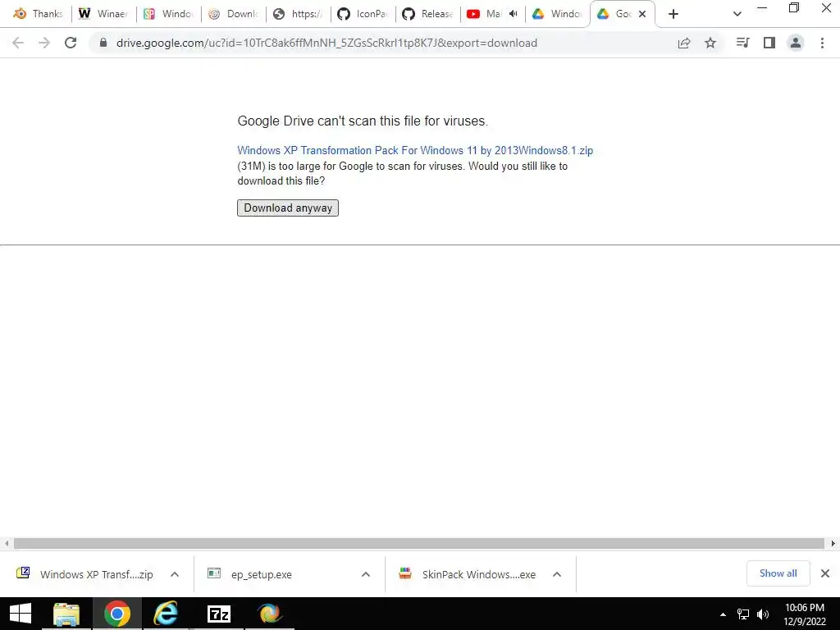Switch to the https:// tab
The image size is (840, 630).
click(x=298, y=14)
